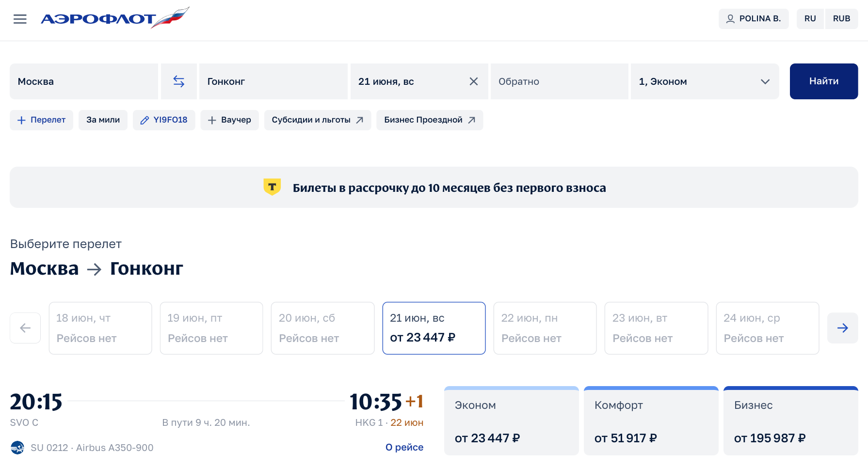Select the 21 июн, вс date tab
This screenshot has width=868, height=467.
point(434,328)
